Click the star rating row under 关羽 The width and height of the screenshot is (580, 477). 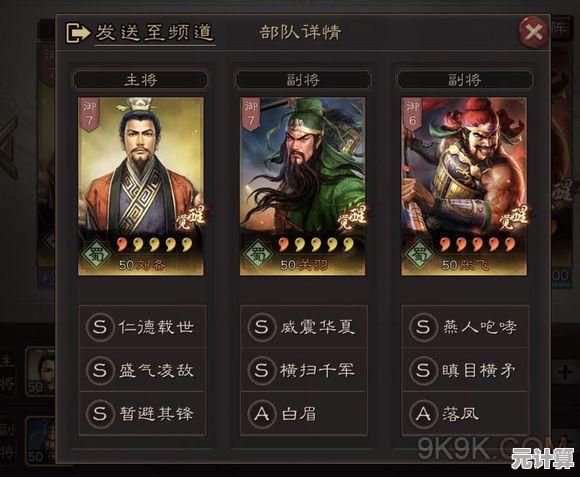tap(317, 244)
